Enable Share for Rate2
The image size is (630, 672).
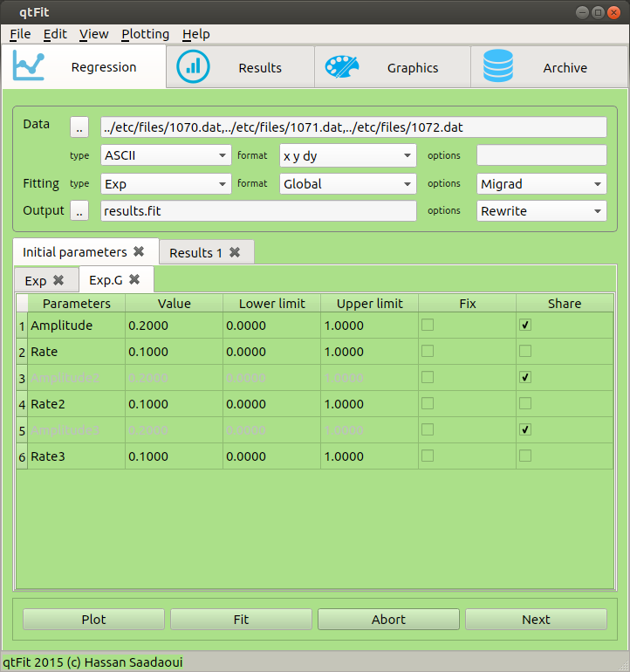click(525, 403)
